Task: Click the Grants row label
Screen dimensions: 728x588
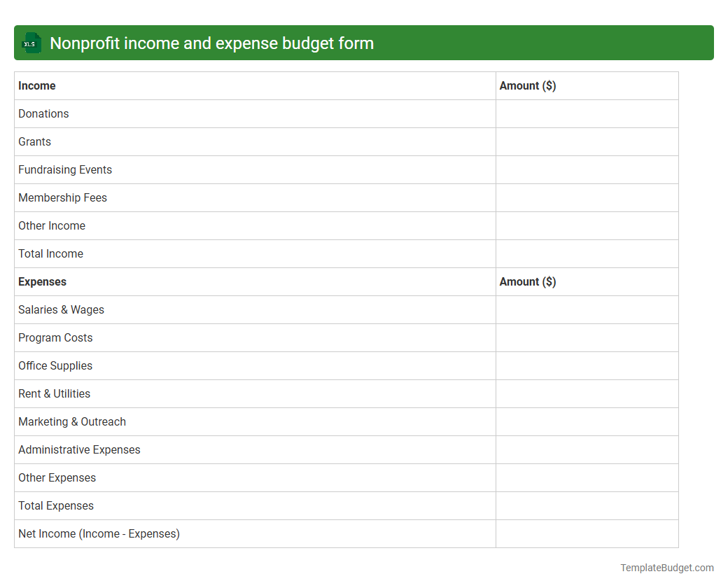Action: click(34, 141)
